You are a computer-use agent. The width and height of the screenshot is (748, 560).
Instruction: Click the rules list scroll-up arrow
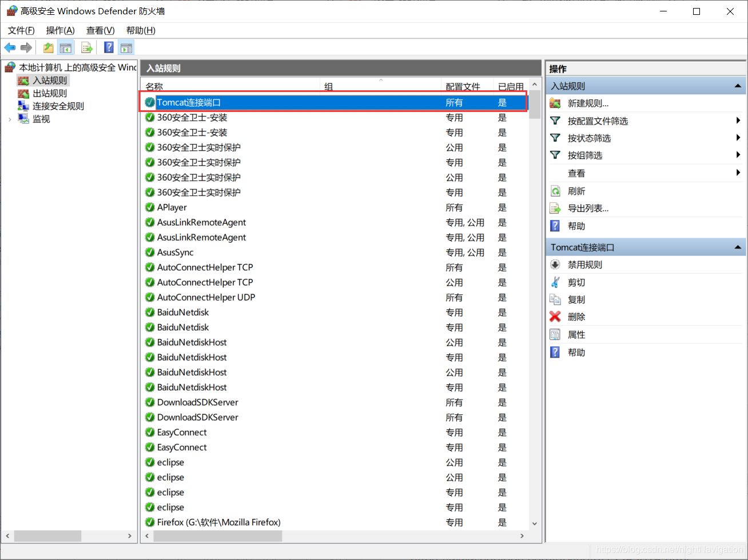(535, 85)
